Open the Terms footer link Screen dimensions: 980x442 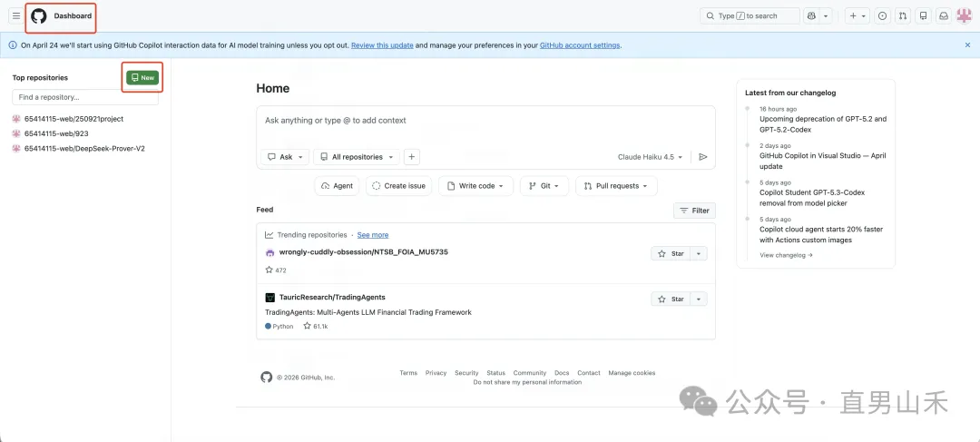(x=408, y=373)
